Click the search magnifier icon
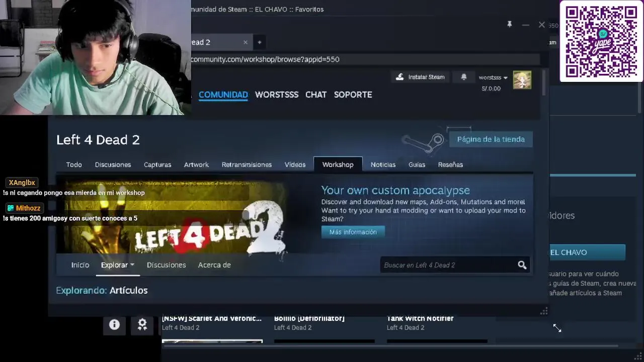644x362 pixels. click(522, 265)
